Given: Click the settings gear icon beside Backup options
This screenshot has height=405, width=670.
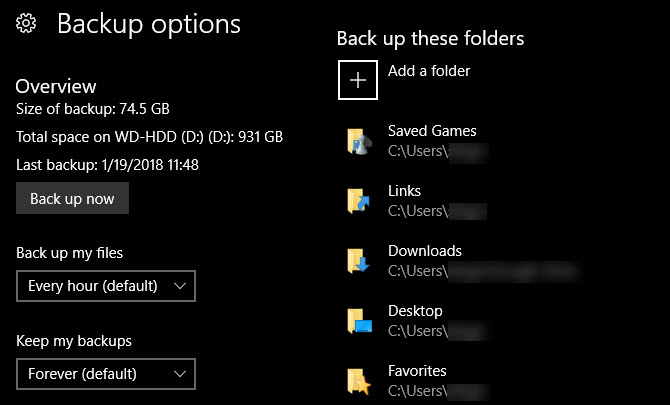Looking at the screenshot, I should pos(26,23).
